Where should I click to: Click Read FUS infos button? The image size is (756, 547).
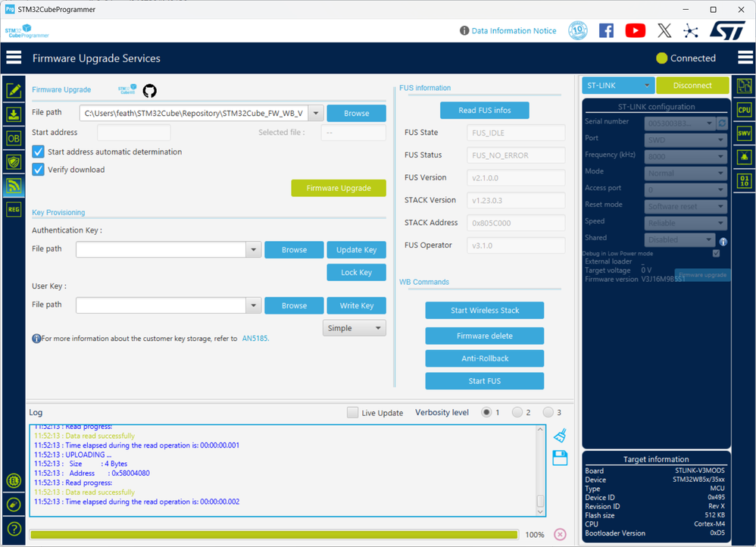pyautogui.click(x=485, y=111)
